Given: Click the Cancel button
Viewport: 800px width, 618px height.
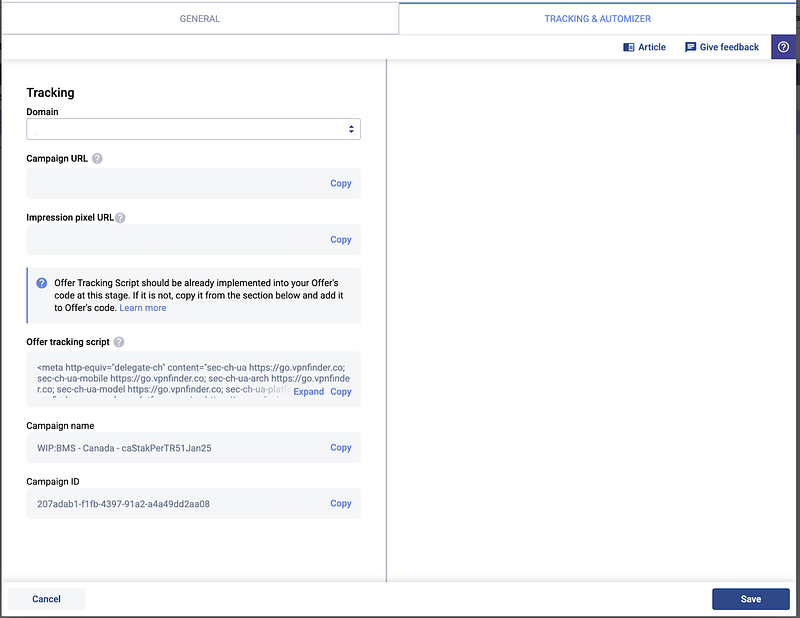Looking at the screenshot, I should [47, 599].
